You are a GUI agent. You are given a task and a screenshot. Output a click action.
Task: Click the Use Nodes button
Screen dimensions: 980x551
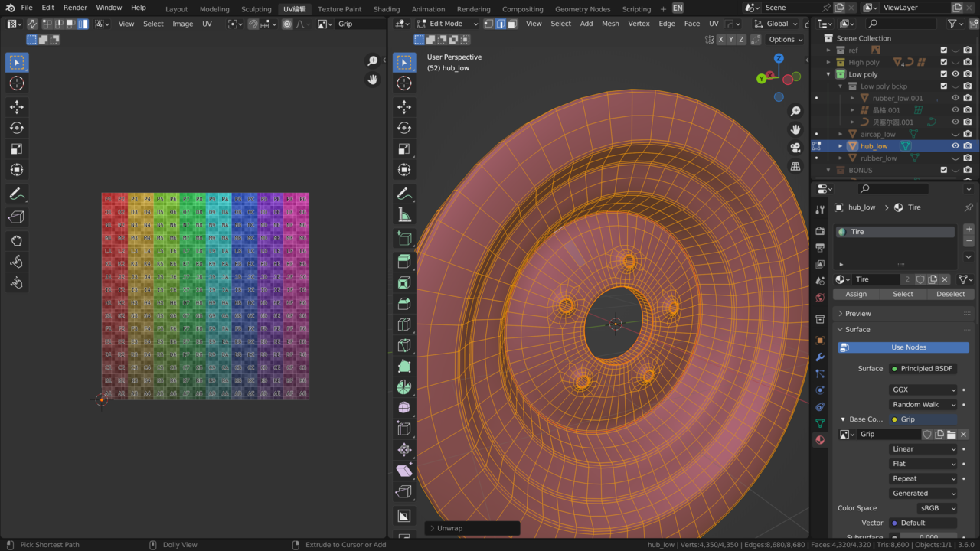(903, 347)
